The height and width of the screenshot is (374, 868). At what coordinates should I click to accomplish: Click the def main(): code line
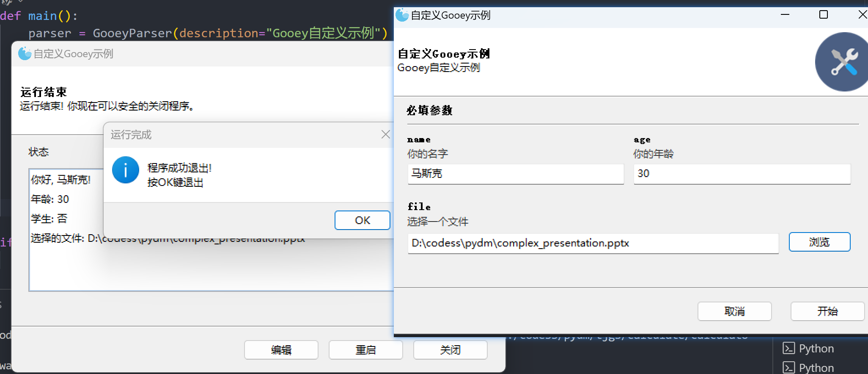39,16
